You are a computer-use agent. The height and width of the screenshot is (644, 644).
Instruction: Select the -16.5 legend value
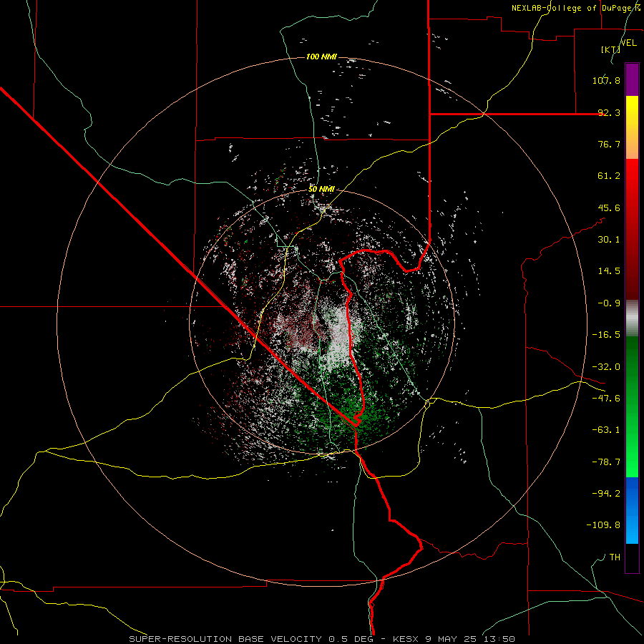pyautogui.click(x=606, y=335)
